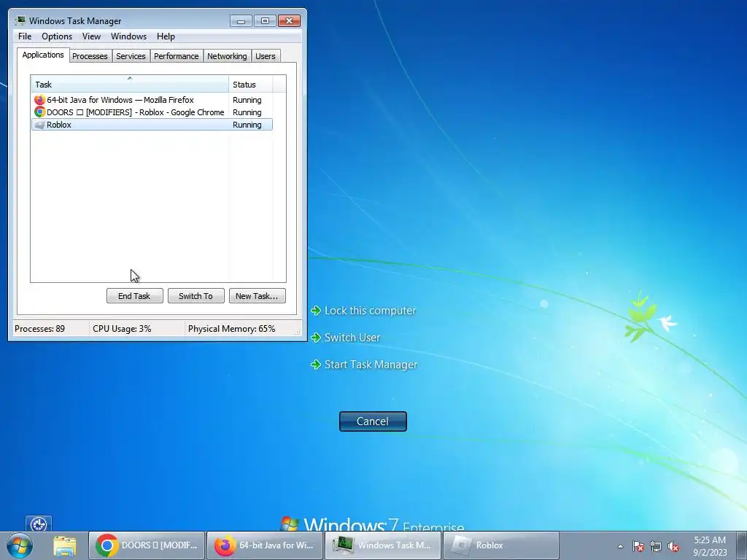Click the muted volume tray icon
This screenshot has width=747, height=560.
673,547
